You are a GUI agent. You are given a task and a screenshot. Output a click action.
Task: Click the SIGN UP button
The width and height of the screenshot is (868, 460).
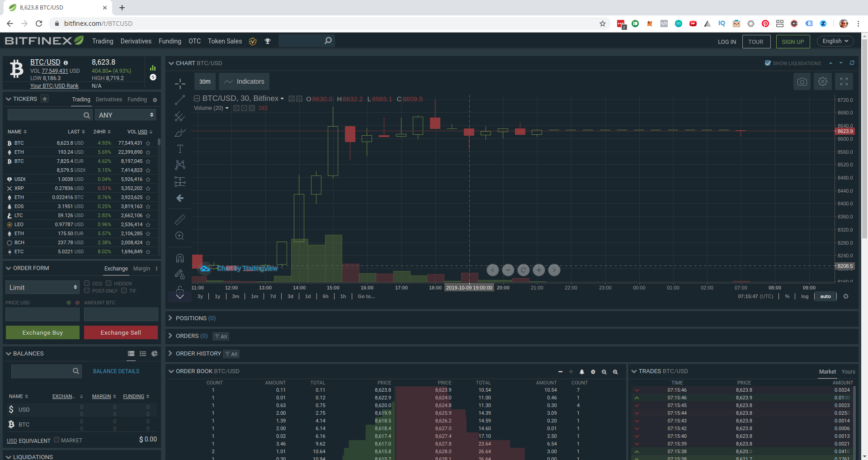click(x=793, y=42)
